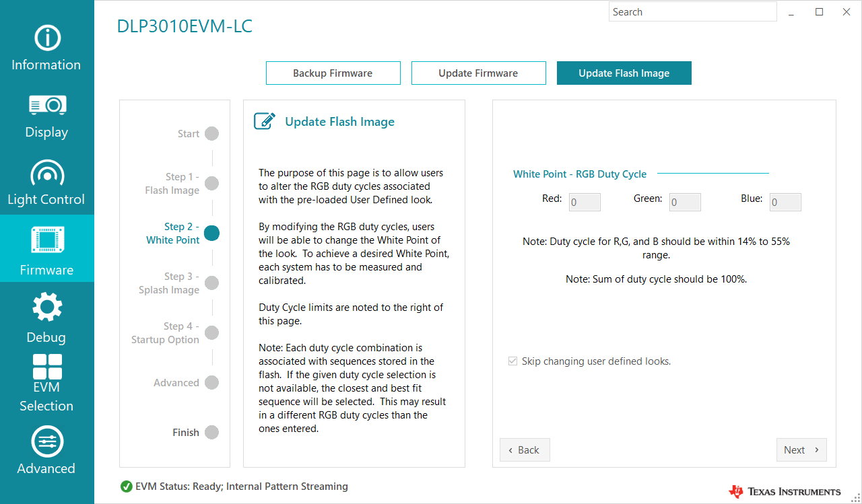Select the Finish step circle
Screen dimensions: 862x504
[x=211, y=432]
